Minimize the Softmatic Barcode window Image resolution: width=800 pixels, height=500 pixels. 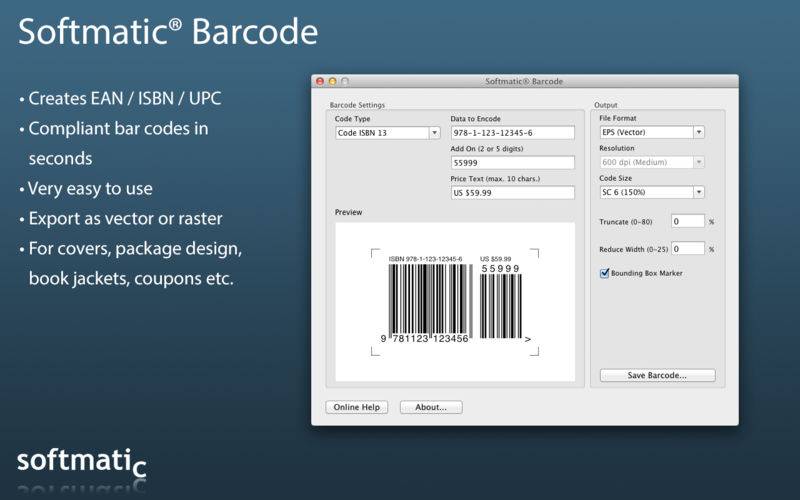click(333, 81)
